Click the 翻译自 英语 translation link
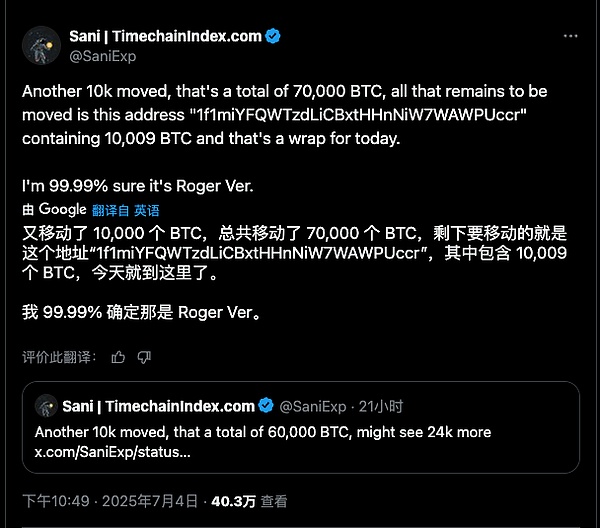 coord(125,211)
